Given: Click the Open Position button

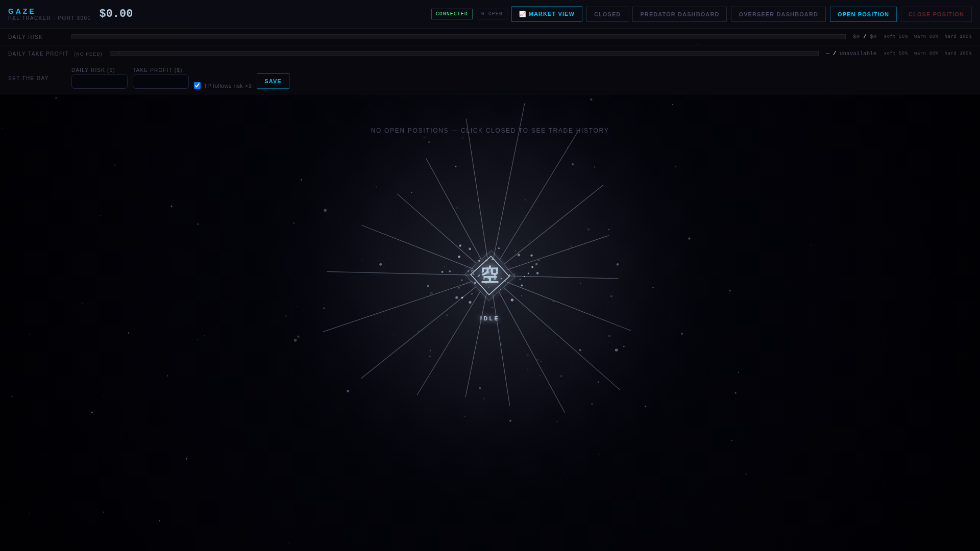Looking at the screenshot, I should click(x=863, y=14).
